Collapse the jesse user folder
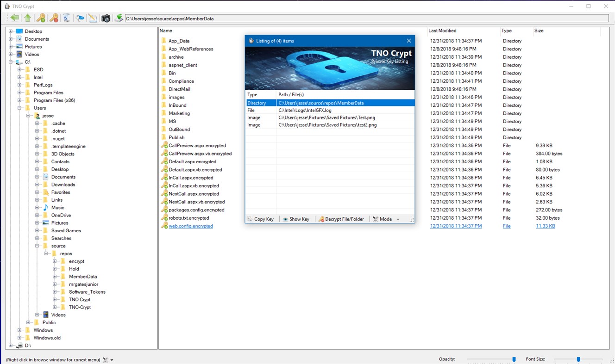This screenshot has height=364, width=615. coord(29,115)
